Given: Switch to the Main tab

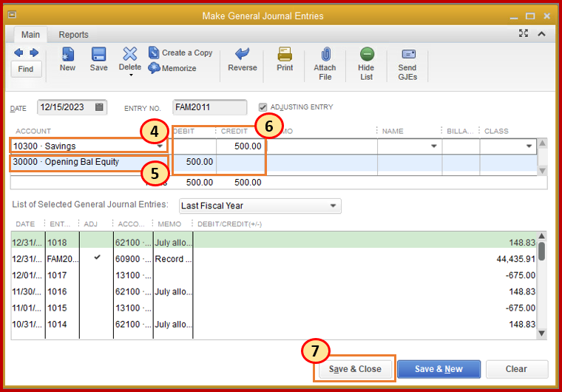Looking at the screenshot, I should pyautogui.click(x=30, y=35).
